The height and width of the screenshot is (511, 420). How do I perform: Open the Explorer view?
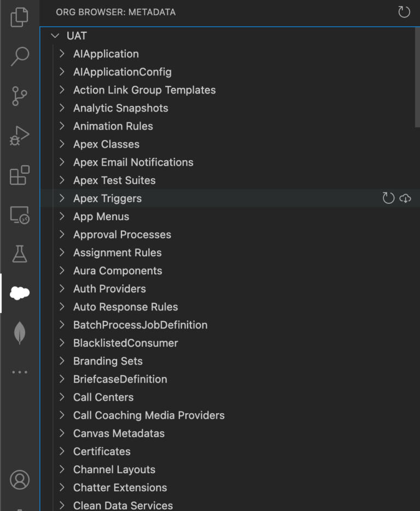click(x=20, y=17)
